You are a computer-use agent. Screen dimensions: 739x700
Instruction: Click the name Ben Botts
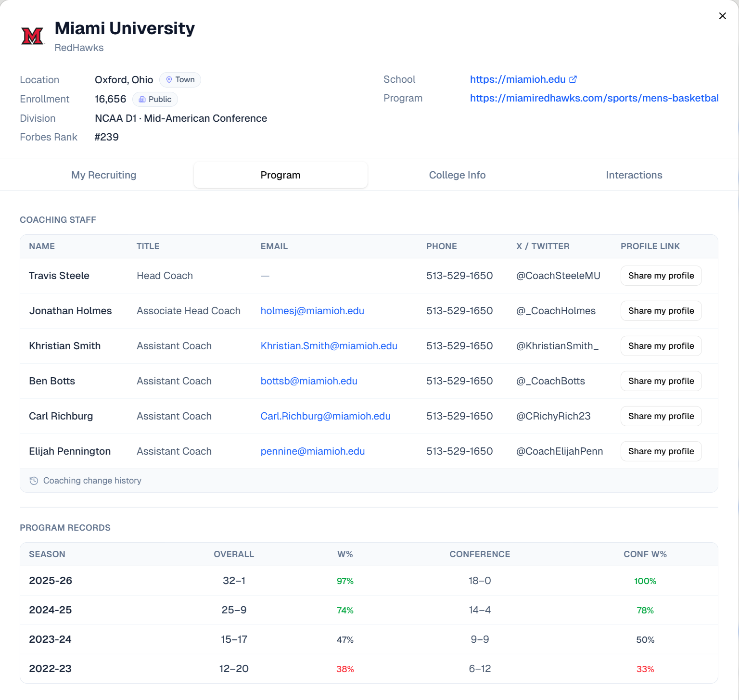(52, 381)
